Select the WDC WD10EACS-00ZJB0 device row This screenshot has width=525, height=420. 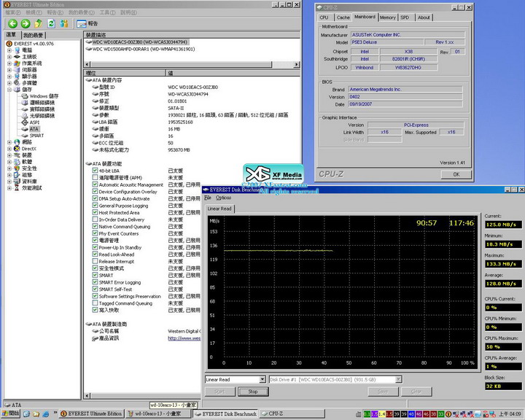click(139, 42)
